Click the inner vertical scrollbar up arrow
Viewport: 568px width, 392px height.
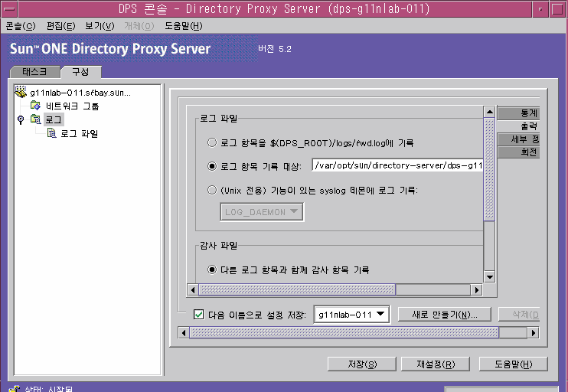click(x=489, y=112)
